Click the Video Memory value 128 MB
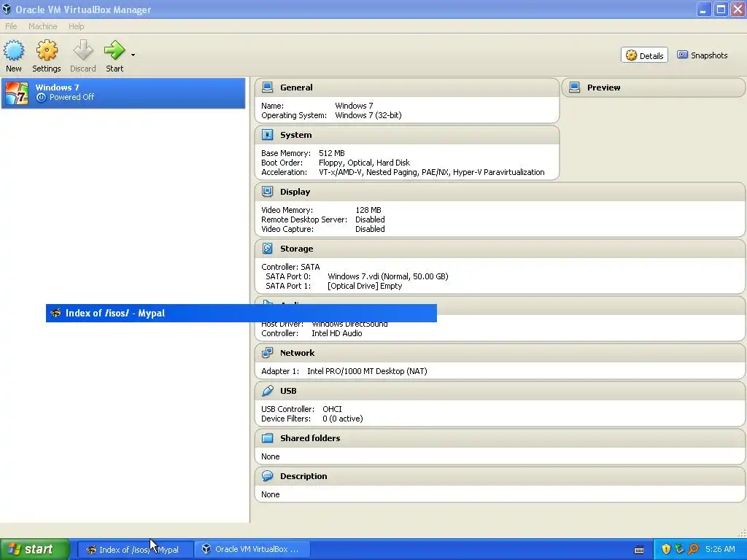Image resolution: width=747 pixels, height=560 pixels. pyautogui.click(x=368, y=210)
